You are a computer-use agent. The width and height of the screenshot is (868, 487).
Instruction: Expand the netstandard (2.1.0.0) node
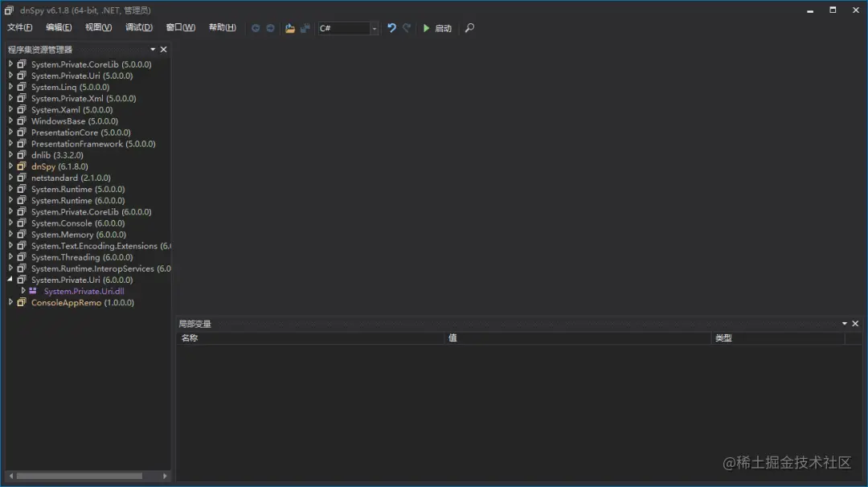point(10,178)
